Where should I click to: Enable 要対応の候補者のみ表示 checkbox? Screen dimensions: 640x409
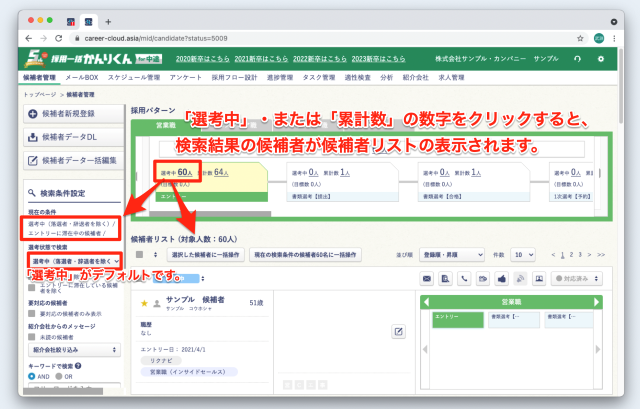point(32,311)
